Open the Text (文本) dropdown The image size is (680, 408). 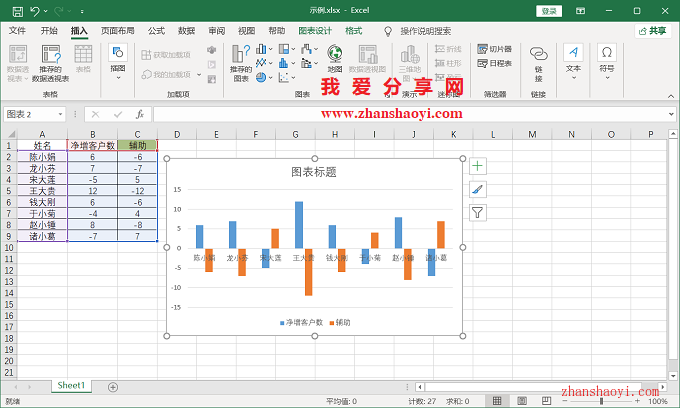[x=573, y=63]
